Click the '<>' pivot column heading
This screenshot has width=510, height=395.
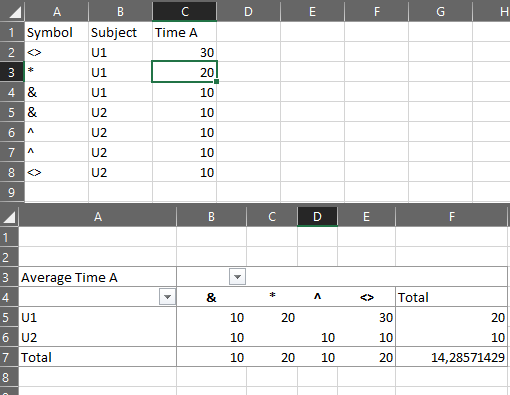point(366,297)
